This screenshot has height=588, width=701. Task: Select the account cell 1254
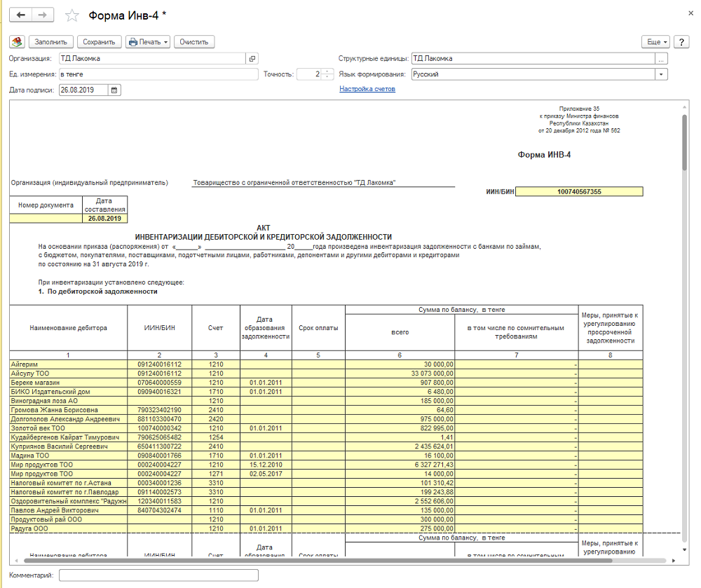pyautogui.click(x=216, y=437)
